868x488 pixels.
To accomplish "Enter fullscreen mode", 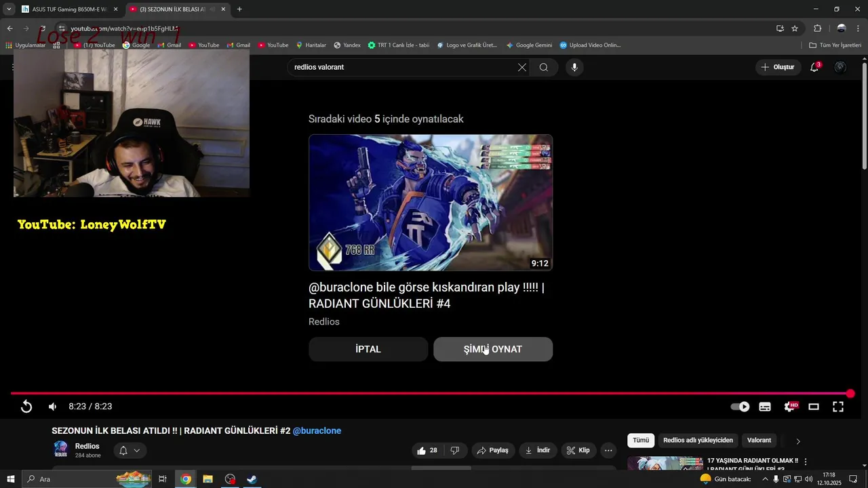I will pos(838,407).
